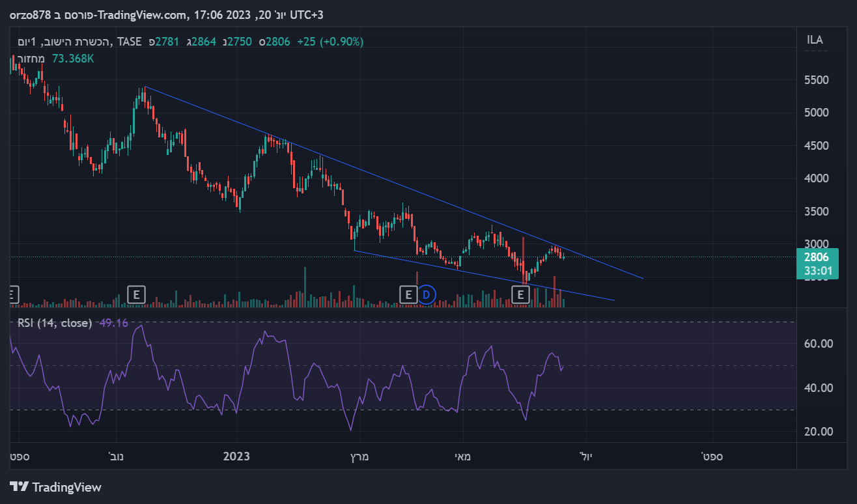
Task: Click the 60.00 RSI axis label
Action: coord(819,344)
